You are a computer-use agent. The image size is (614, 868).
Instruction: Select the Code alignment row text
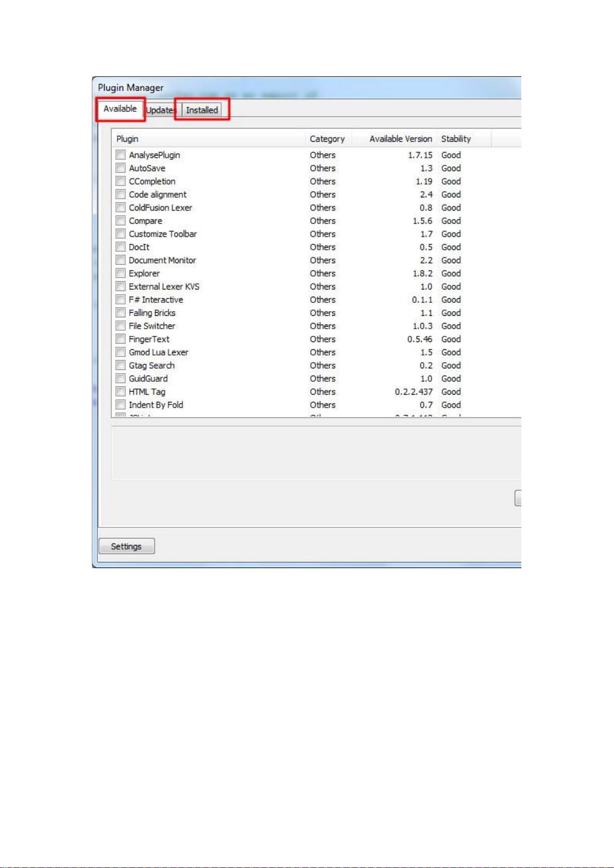pyautogui.click(x=158, y=195)
